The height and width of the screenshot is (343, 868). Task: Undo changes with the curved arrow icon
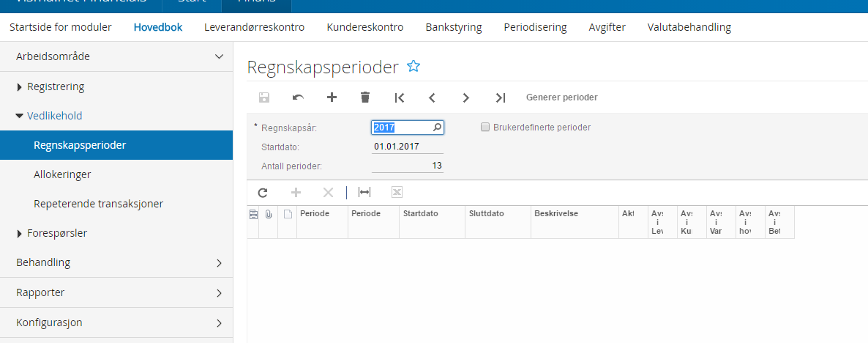point(298,97)
